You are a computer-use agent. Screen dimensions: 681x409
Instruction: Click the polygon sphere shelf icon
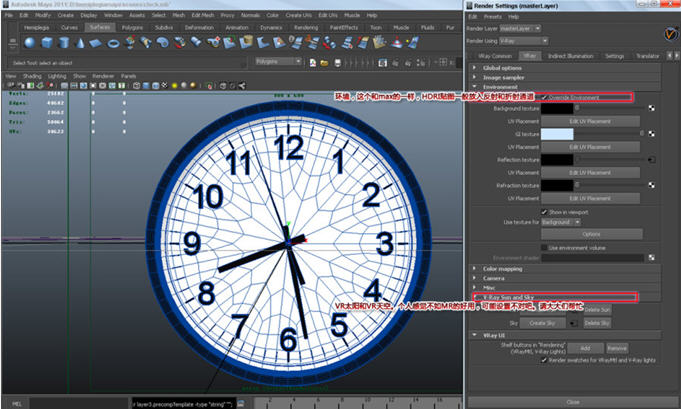(30, 43)
